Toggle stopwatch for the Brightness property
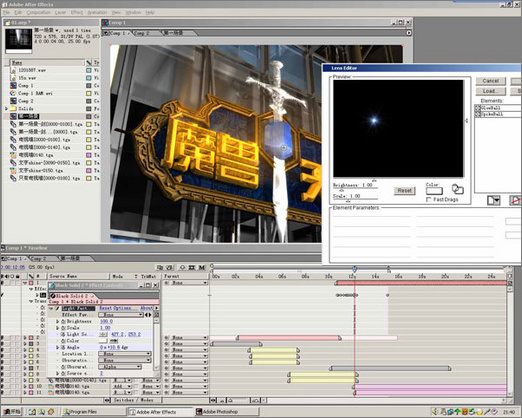 point(63,321)
